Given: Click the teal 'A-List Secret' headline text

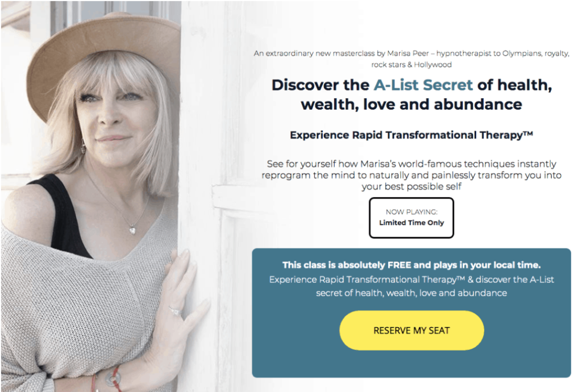Looking at the screenshot, I should [x=423, y=85].
